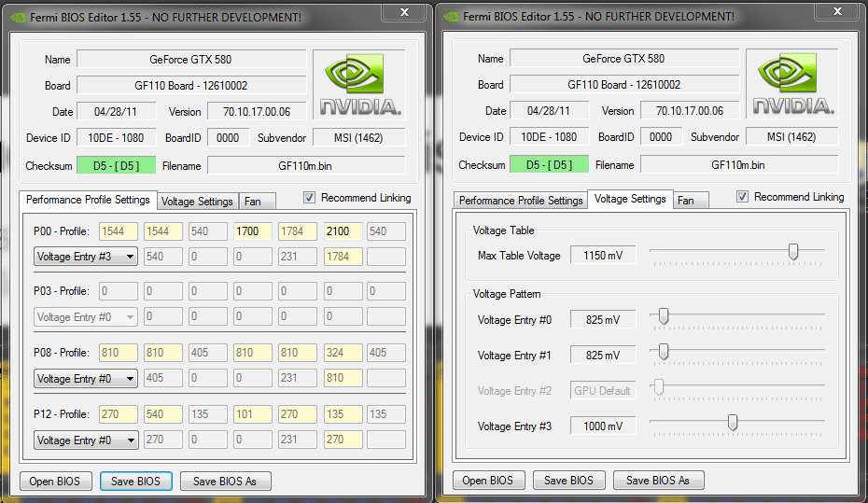Click the Filename GF110m.bin field in left window
This screenshot has height=503, width=868.
click(x=306, y=165)
